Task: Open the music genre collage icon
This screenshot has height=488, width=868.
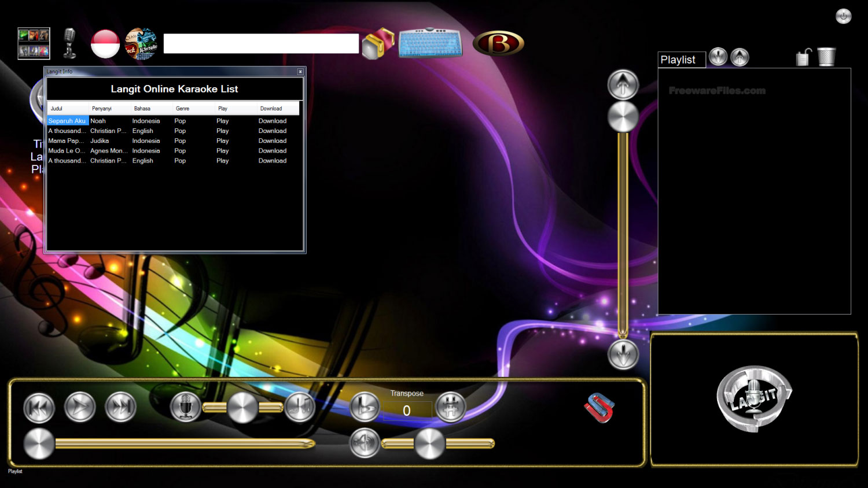Action: (141, 43)
